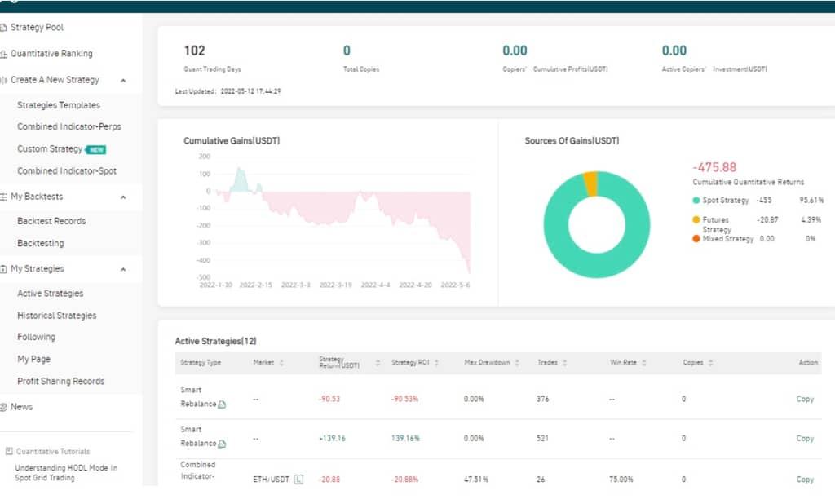
Task: Copy the Smart Rebalance strategy with -90.53 return
Action: tap(805, 399)
